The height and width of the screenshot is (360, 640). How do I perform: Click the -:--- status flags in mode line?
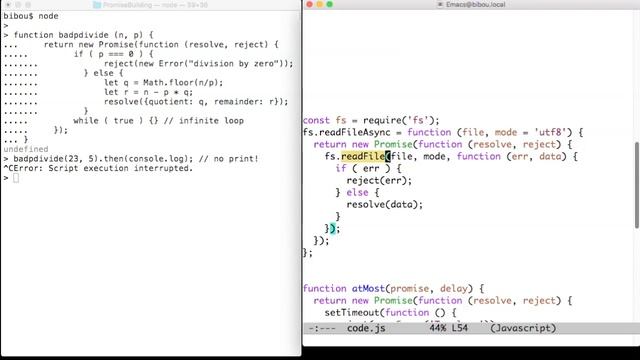tap(322, 328)
